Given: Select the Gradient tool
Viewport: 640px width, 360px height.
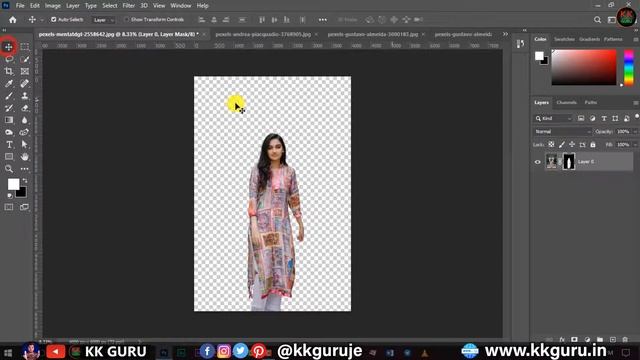Looking at the screenshot, I should click(x=9, y=120).
